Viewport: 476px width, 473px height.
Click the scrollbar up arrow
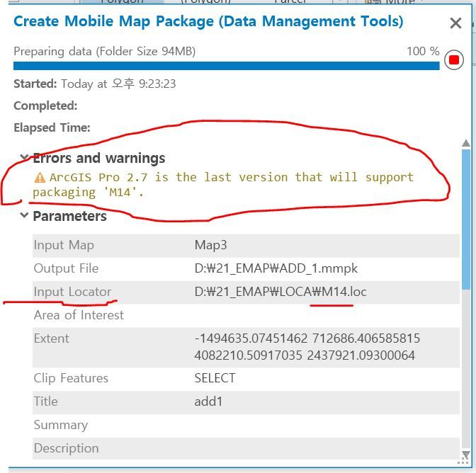click(466, 143)
